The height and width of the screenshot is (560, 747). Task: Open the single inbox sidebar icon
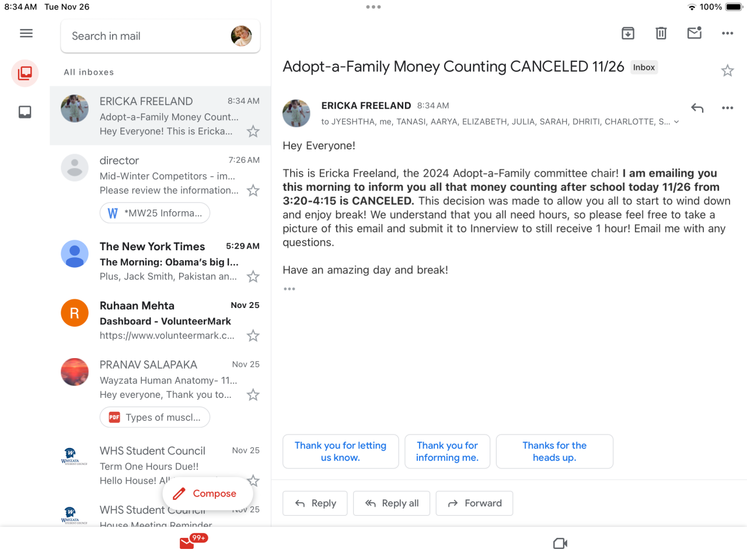click(25, 112)
